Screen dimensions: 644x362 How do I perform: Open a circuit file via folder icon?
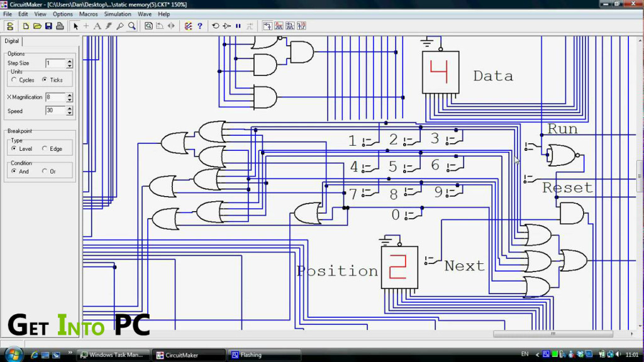click(x=37, y=26)
